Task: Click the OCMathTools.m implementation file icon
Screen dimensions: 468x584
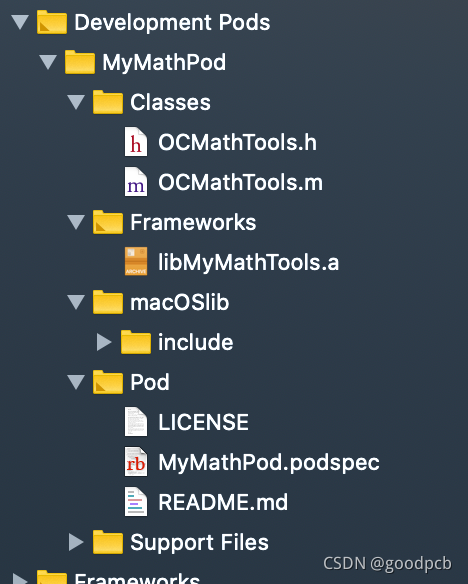Action: [136, 182]
